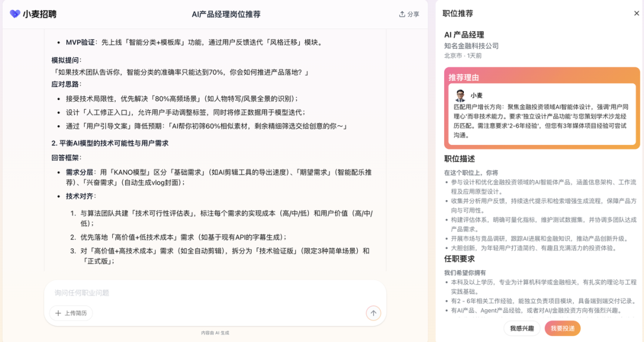Click the purple heart logo icon
This screenshot has height=342, width=644.
[x=15, y=14]
